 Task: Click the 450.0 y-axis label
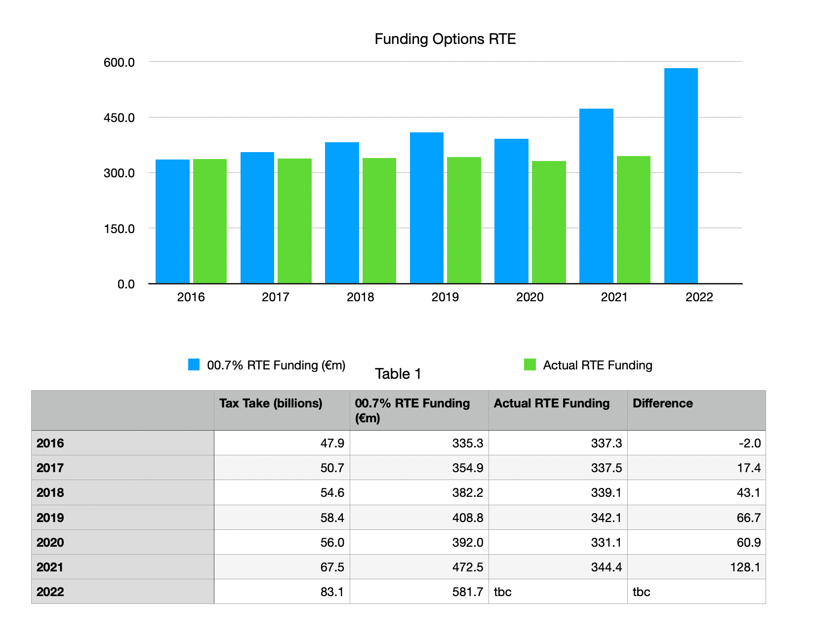(119, 118)
